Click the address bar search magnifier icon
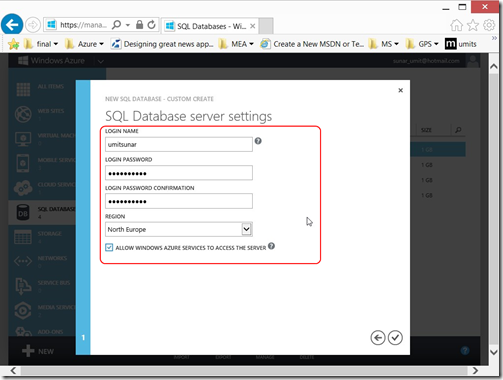This screenshot has height=380, width=503. 116,25
